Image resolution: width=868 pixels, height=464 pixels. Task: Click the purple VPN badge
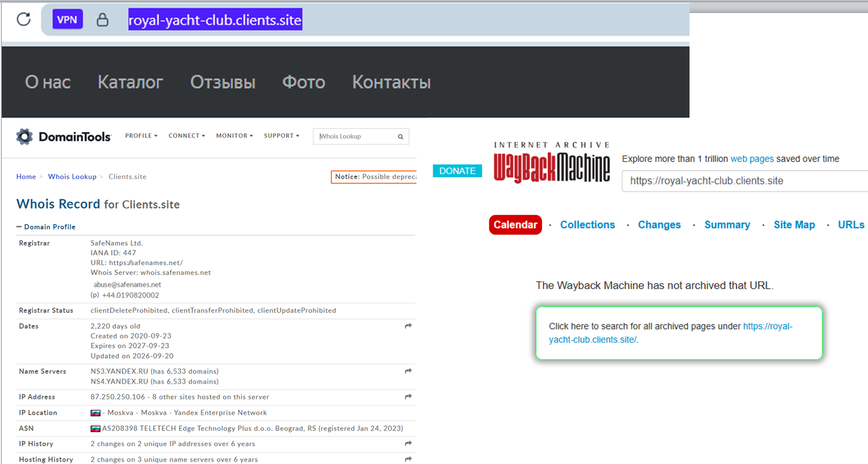coord(67,19)
